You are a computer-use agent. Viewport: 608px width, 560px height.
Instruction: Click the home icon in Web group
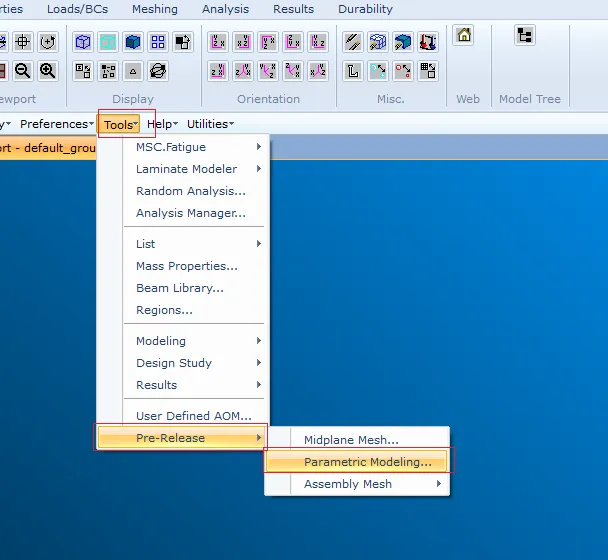463,36
